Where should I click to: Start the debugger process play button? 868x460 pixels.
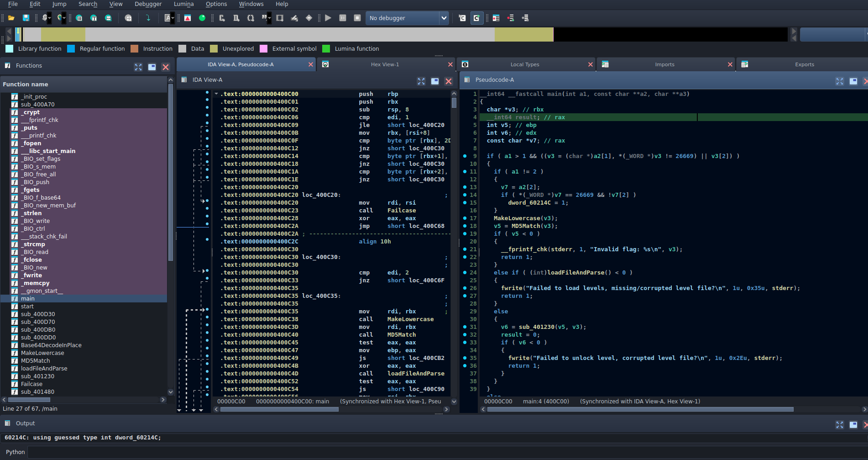tap(328, 18)
